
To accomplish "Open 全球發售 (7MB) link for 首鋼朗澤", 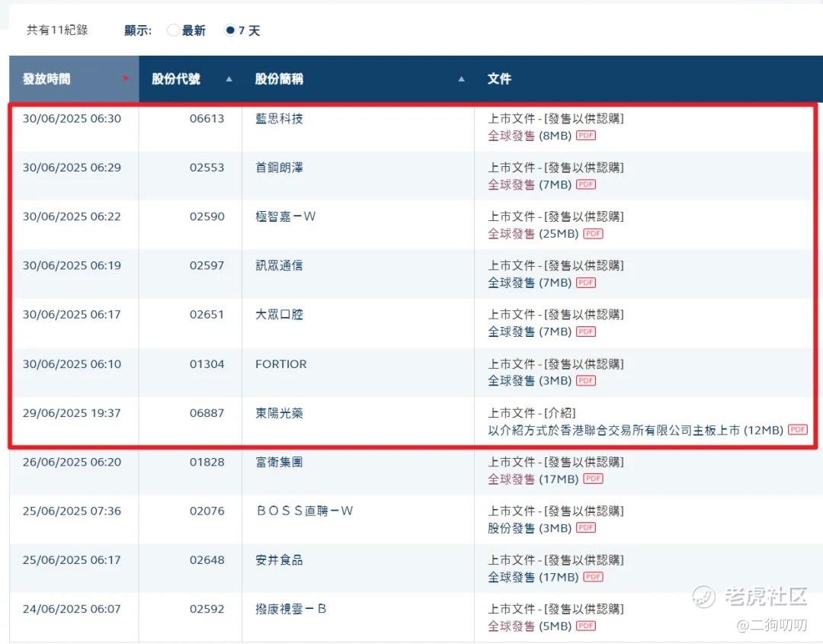I will tap(530, 184).
